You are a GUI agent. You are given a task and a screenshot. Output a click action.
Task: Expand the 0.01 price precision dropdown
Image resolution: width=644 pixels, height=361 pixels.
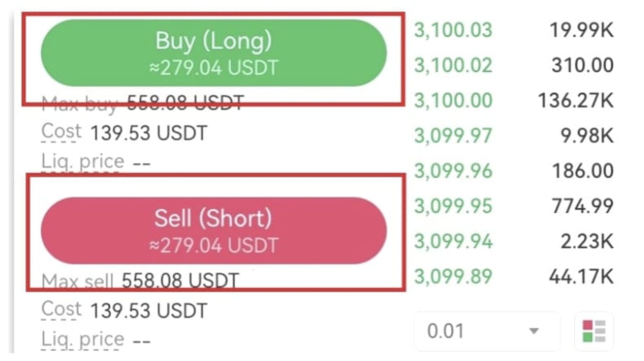[486, 331]
